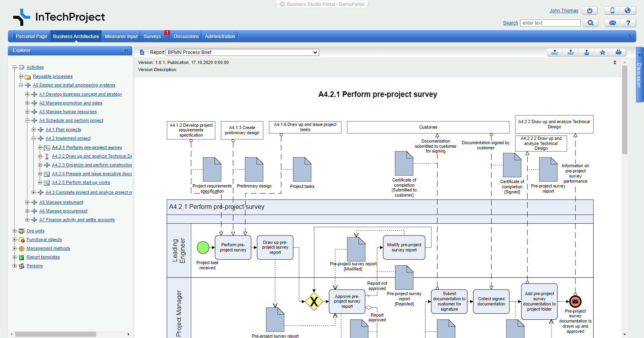Collapse the Activities tree node
The width and height of the screenshot is (644, 338).
(15, 68)
